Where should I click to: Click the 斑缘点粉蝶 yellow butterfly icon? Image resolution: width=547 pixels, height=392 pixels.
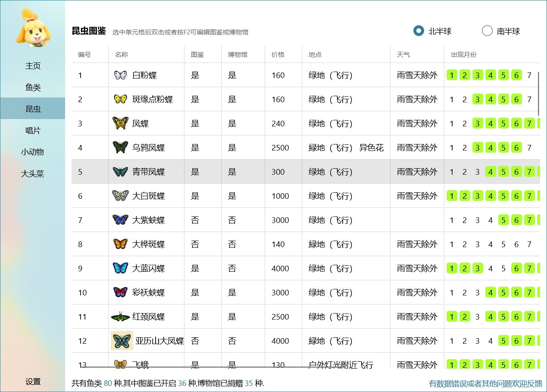pos(120,99)
